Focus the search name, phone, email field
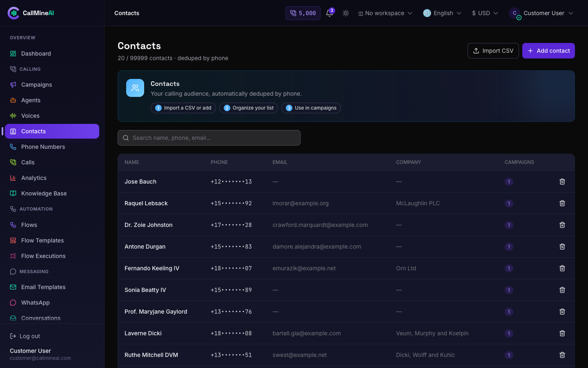This screenshot has width=588, height=368. (x=209, y=138)
